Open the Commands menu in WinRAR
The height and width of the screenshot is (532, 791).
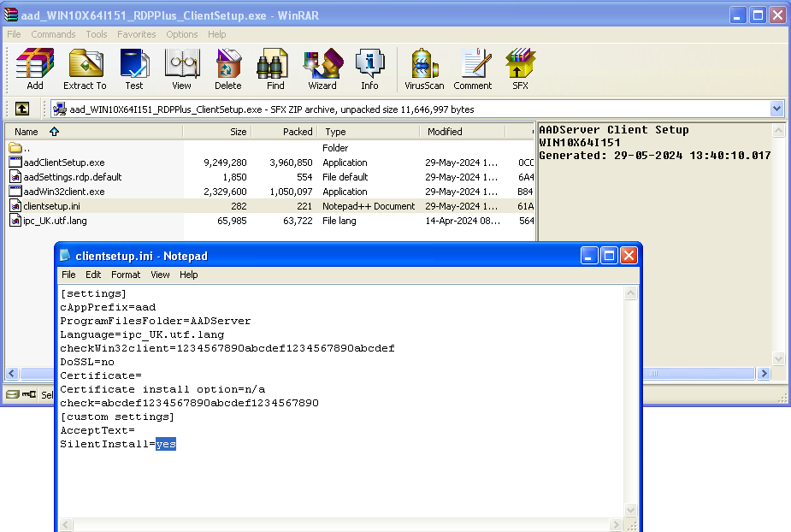point(53,34)
